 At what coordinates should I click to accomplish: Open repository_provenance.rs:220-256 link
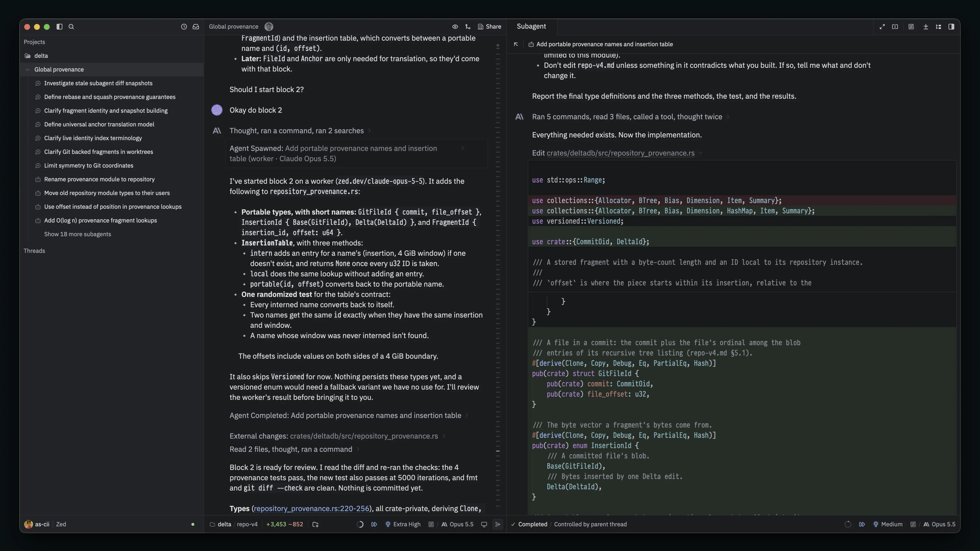pyautogui.click(x=312, y=509)
